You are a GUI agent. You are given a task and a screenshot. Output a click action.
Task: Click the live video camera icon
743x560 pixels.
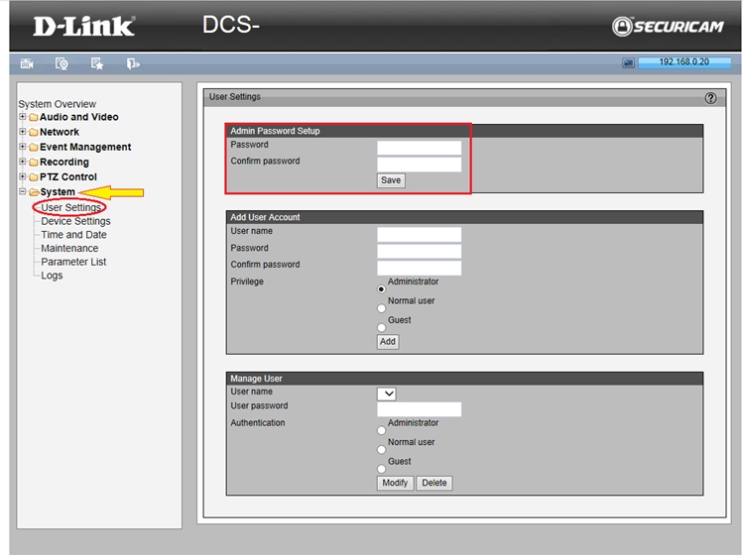(27, 64)
